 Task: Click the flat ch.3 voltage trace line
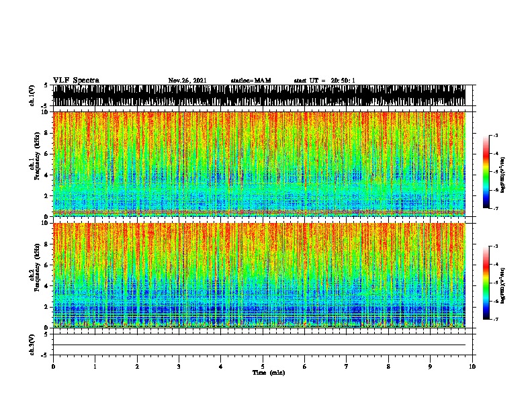[x=259, y=345]
